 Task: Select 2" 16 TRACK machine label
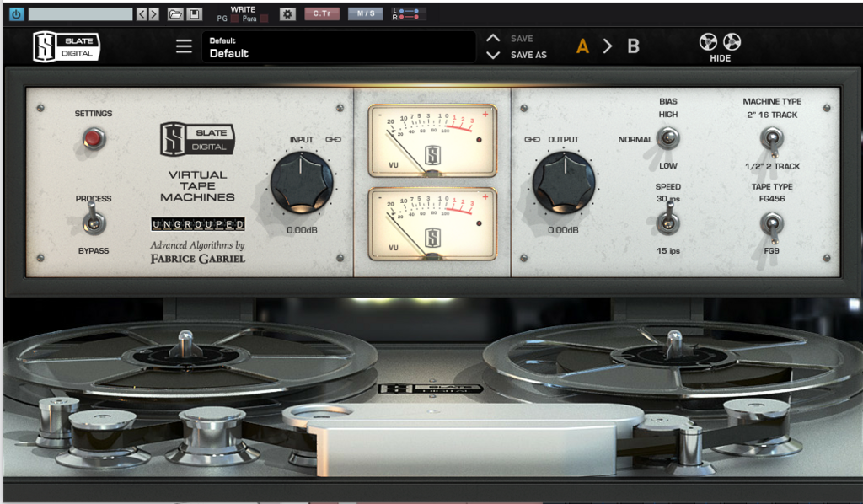coord(772,115)
